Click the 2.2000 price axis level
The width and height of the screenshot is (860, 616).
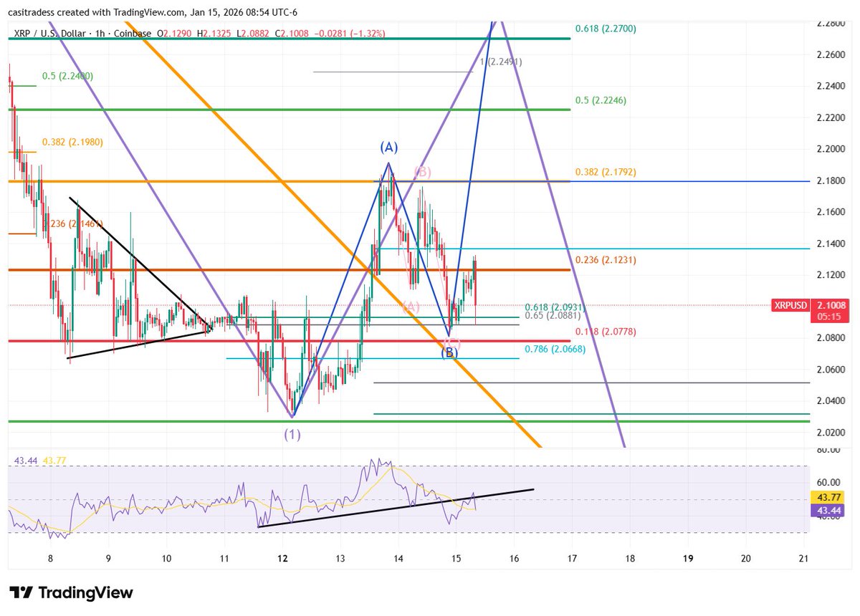coord(831,149)
